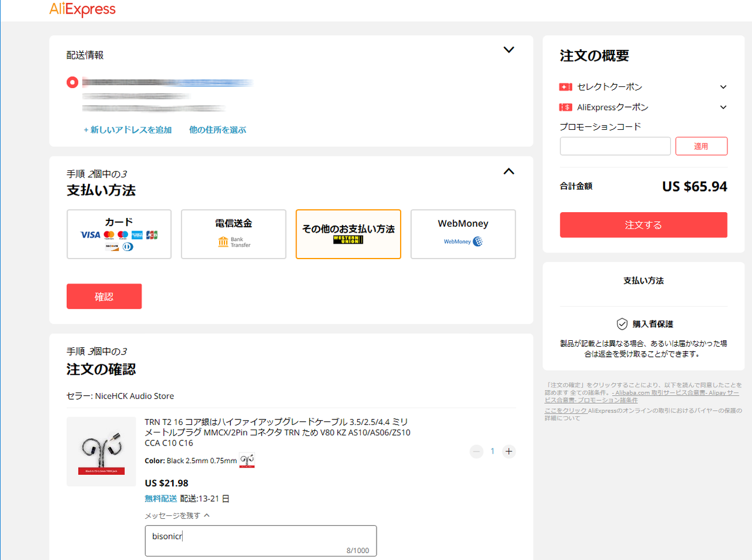Pick the WebMoney payment option

(463, 234)
